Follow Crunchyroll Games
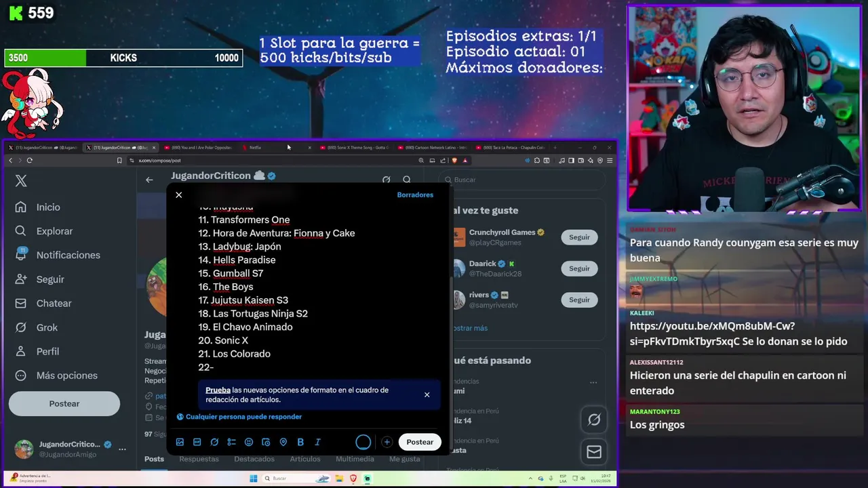Image resolution: width=868 pixels, height=488 pixels. pyautogui.click(x=579, y=237)
